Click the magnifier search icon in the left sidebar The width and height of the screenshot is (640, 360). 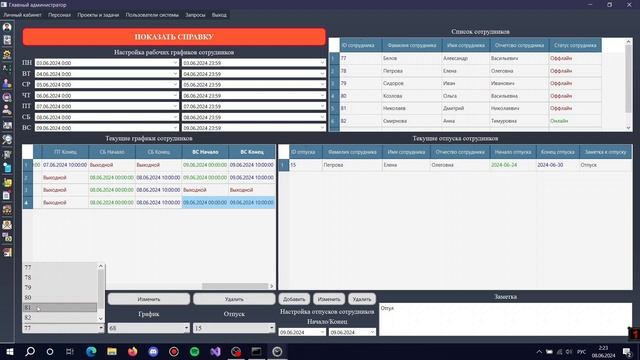click(7, 140)
